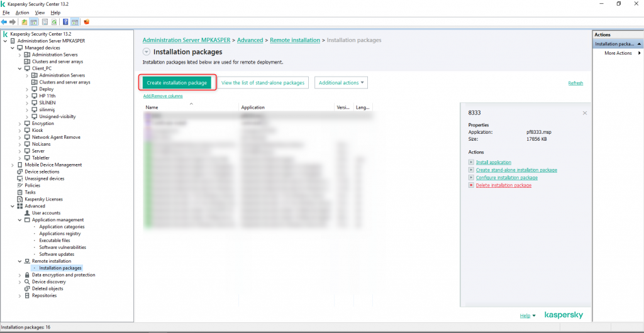
Task: Open the Additional actions dropdown
Action: 341,83
